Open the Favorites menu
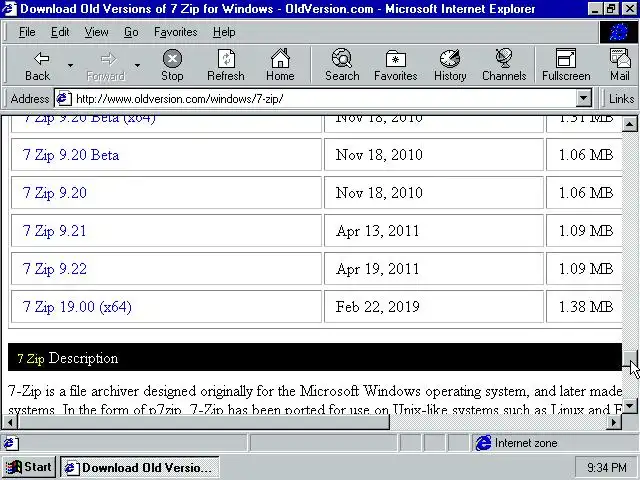The height and width of the screenshot is (480, 640). [176, 32]
